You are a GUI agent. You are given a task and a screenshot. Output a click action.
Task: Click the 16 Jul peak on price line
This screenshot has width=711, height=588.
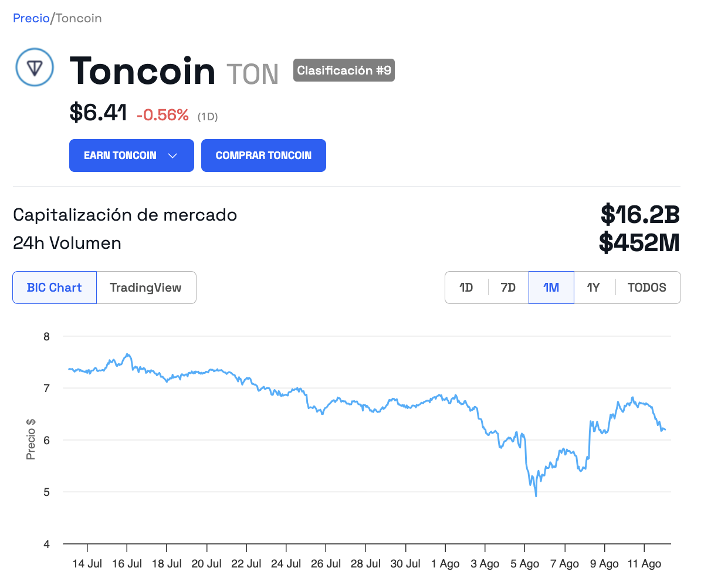point(127,354)
